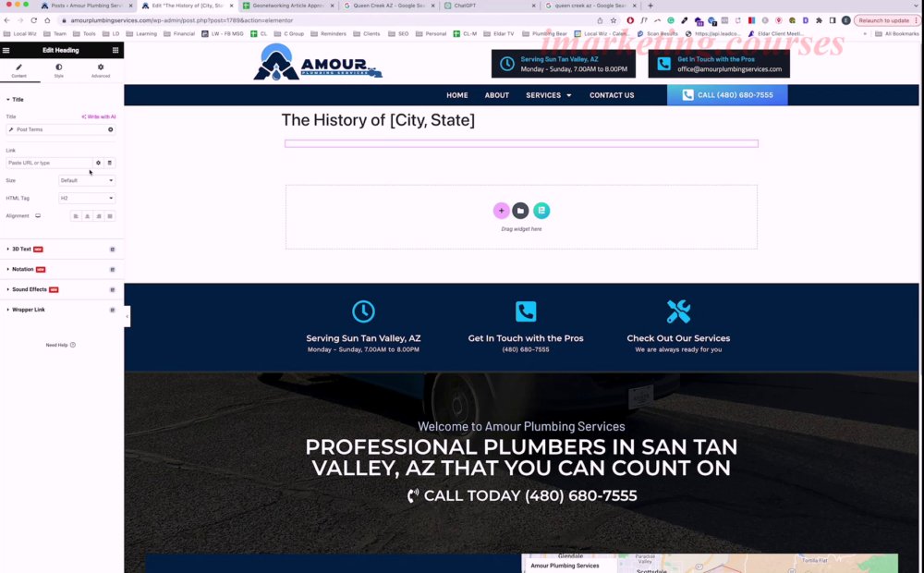
Task: Switch to the Advanced tab
Action: (x=101, y=71)
